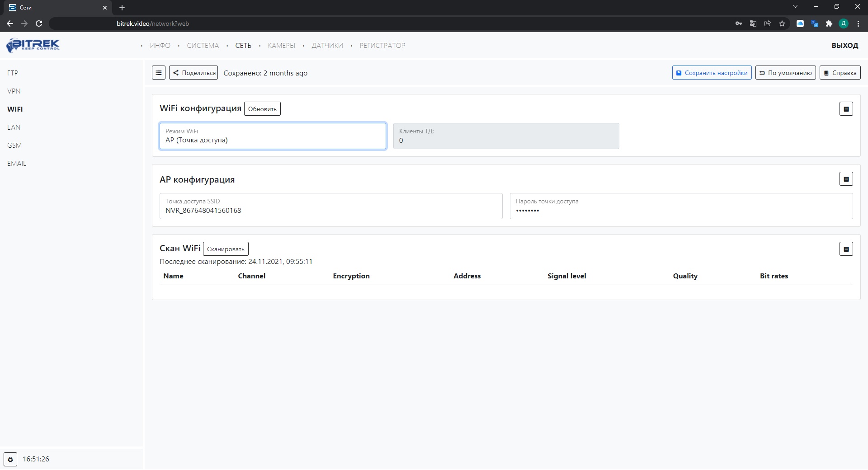Click the password key icon in address bar
This screenshot has height=470, width=868.
click(739, 23)
